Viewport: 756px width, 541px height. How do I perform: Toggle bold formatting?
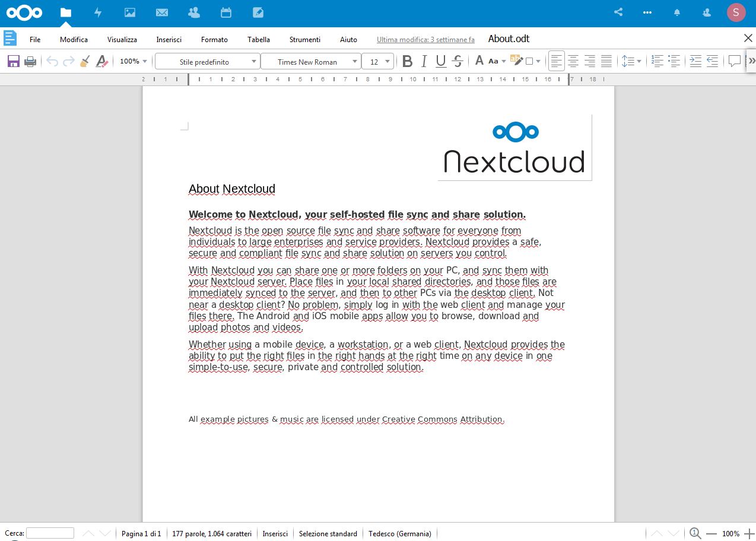point(407,61)
